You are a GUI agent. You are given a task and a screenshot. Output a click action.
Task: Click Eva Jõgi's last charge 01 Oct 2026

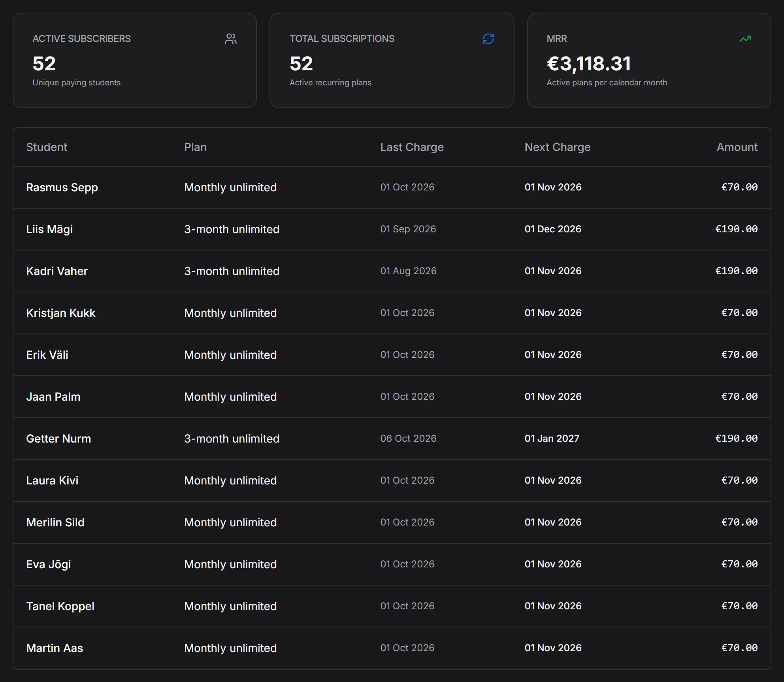[x=407, y=564]
